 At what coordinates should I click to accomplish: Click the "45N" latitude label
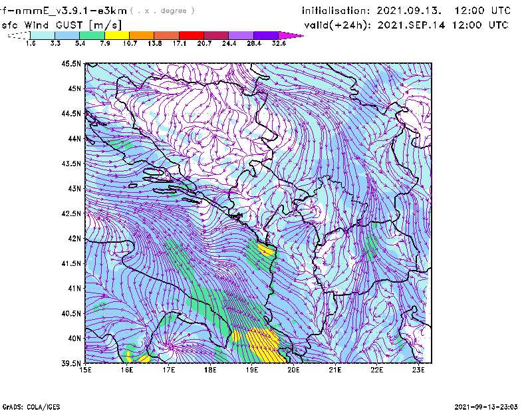(x=74, y=88)
